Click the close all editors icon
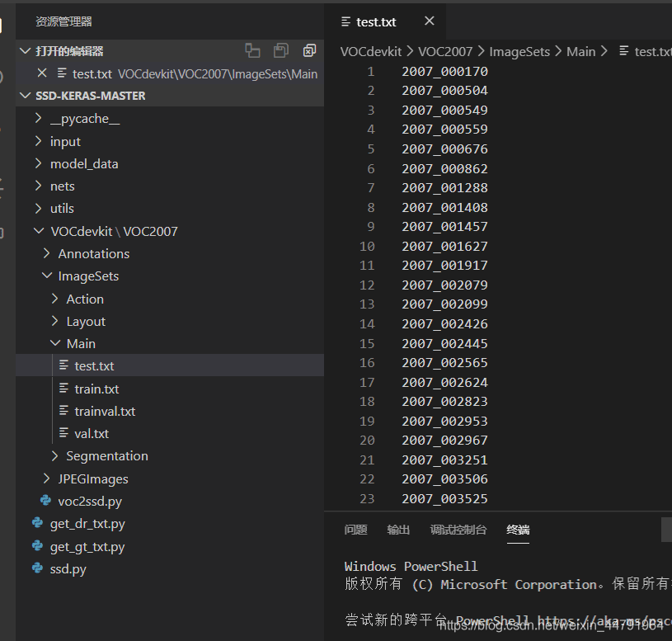Viewport: 672px width, 641px height. click(309, 51)
